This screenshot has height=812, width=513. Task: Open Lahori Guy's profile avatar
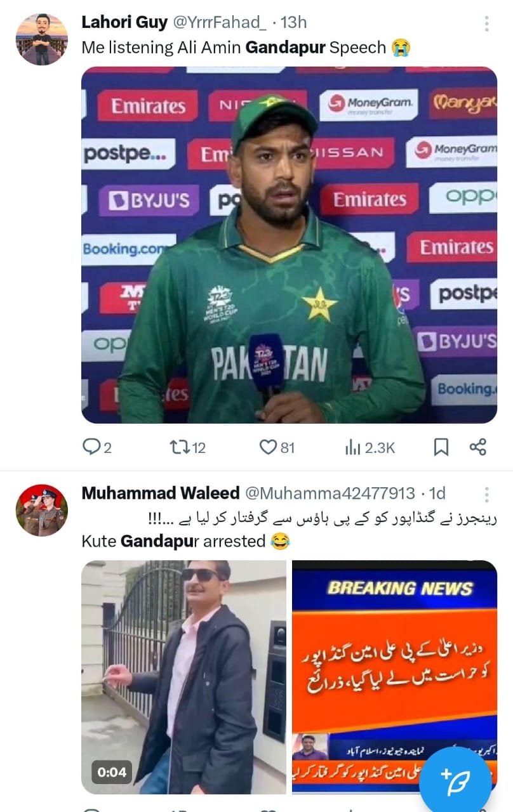coord(41,39)
